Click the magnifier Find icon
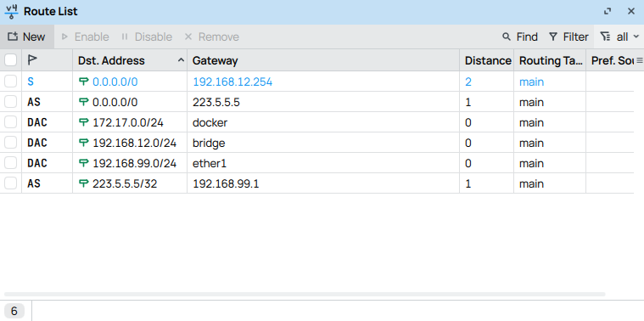The height and width of the screenshot is (321, 644). 507,37
